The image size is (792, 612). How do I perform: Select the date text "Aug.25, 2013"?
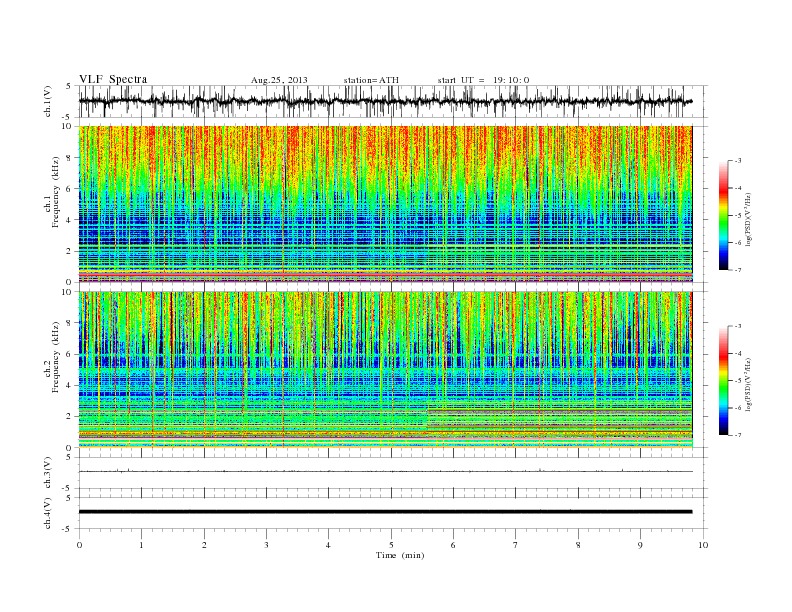[x=279, y=80]
